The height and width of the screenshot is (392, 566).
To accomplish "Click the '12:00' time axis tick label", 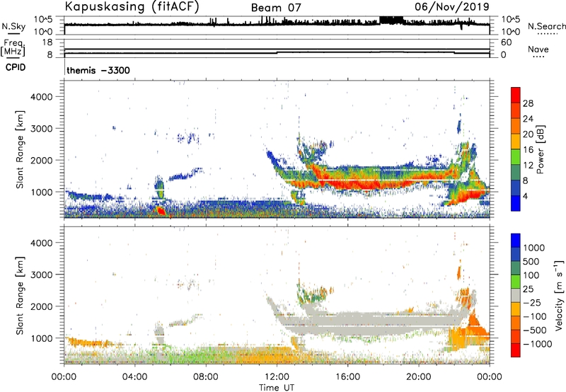I will [x=277, y=377].
